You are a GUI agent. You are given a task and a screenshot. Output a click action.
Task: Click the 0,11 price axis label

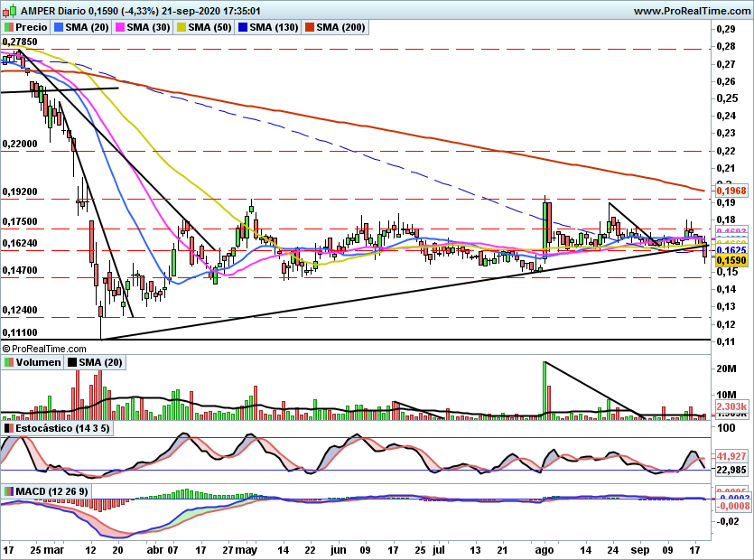coord(726,342)
